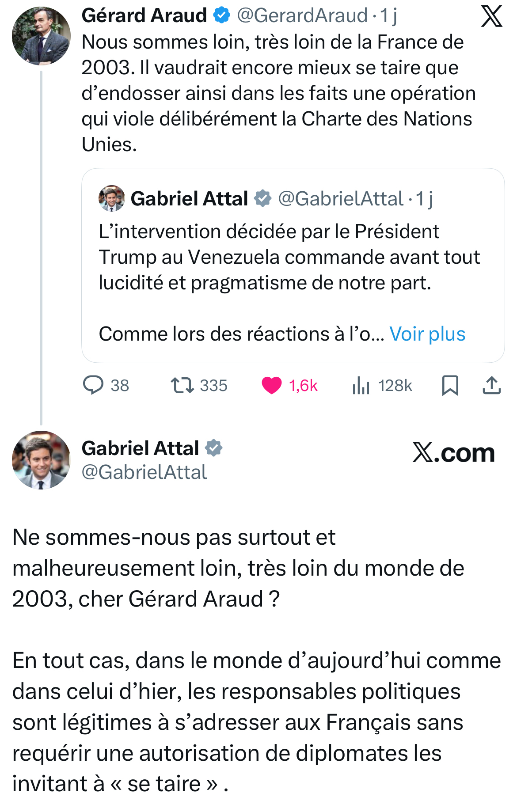Click the reply comment bubble icon

93,385
